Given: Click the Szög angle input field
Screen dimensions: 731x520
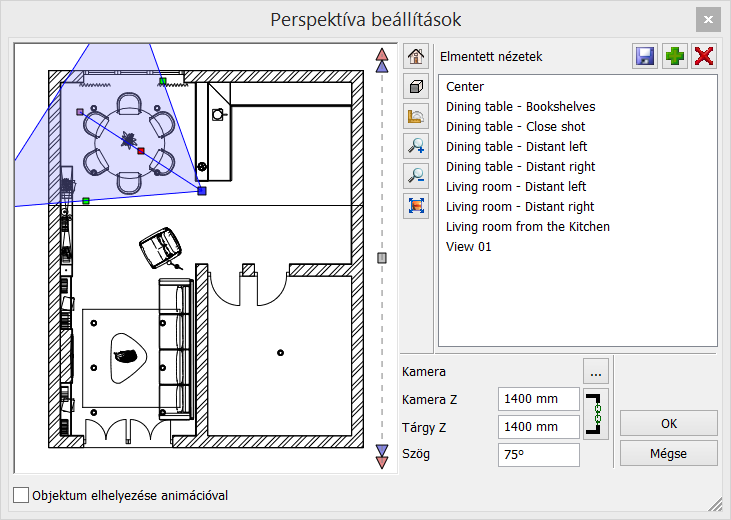Looking at the screenshot, I should [x=538, y=455].
